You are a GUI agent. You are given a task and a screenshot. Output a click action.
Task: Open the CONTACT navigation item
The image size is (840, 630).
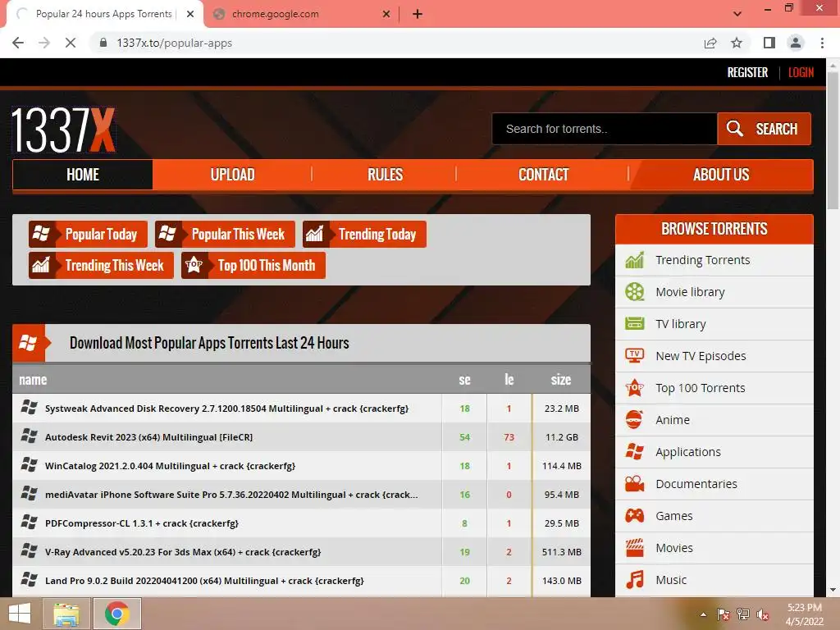coord(543,175)
